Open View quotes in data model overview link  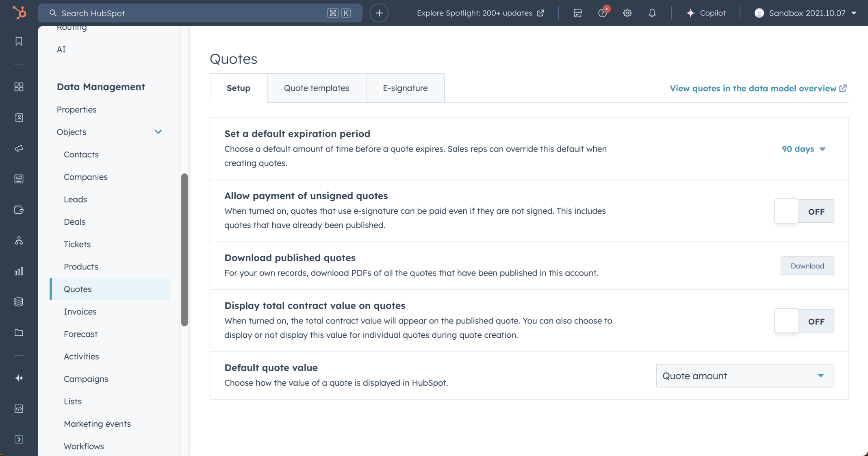coord(758,88)
